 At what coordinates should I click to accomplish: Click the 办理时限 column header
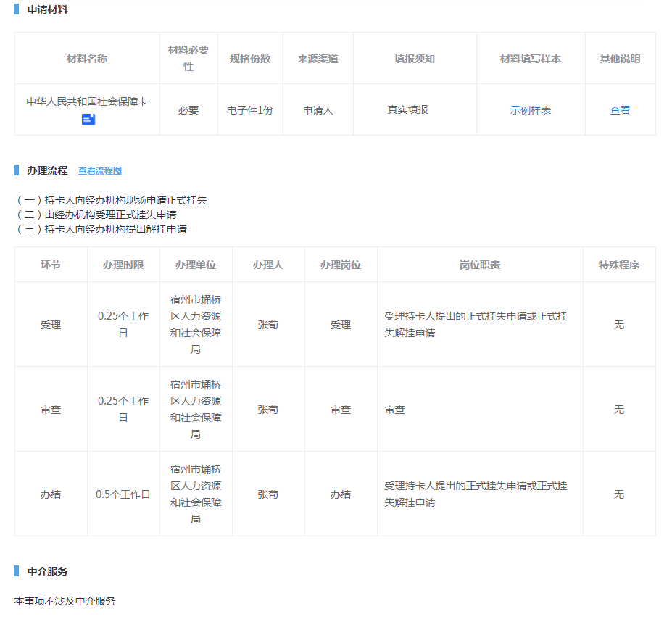pyautogui.click(x=123, y=265)
